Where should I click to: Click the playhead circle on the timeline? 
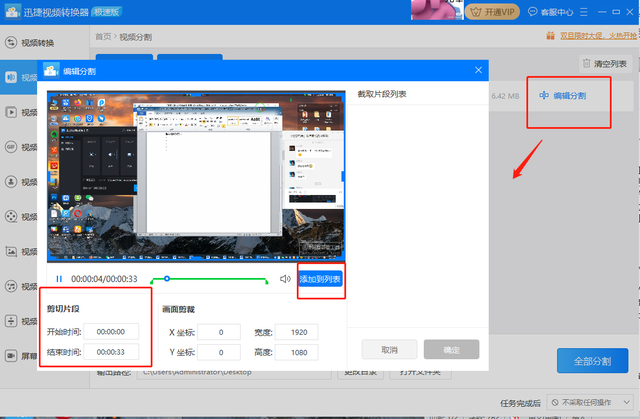pyautogui.click(x=167, y=279)
